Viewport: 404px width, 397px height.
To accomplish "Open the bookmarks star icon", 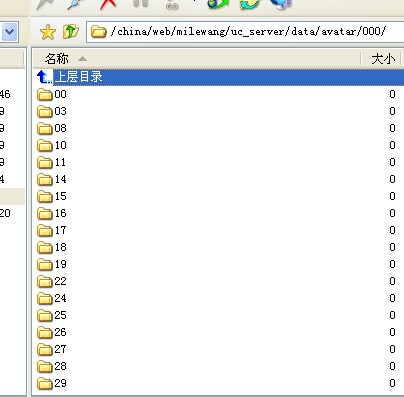I will pyautogui.click(x=48, y=32).
